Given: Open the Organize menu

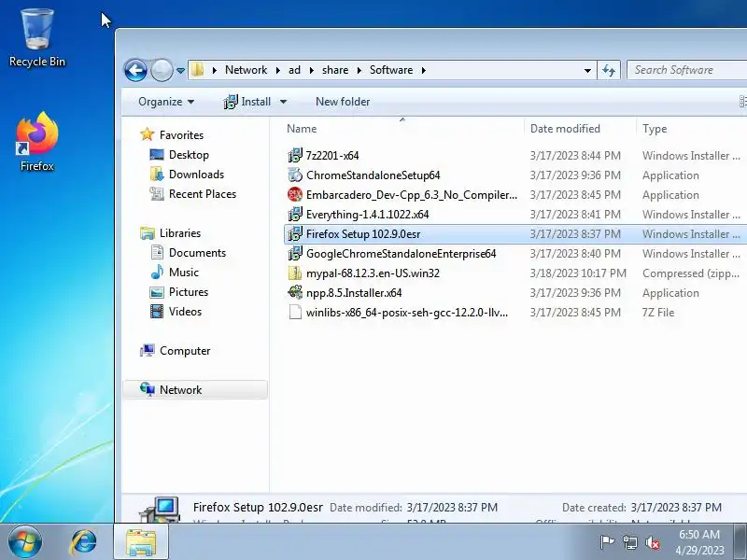Looking at the screenshot, I should click(x=166, y=102).
